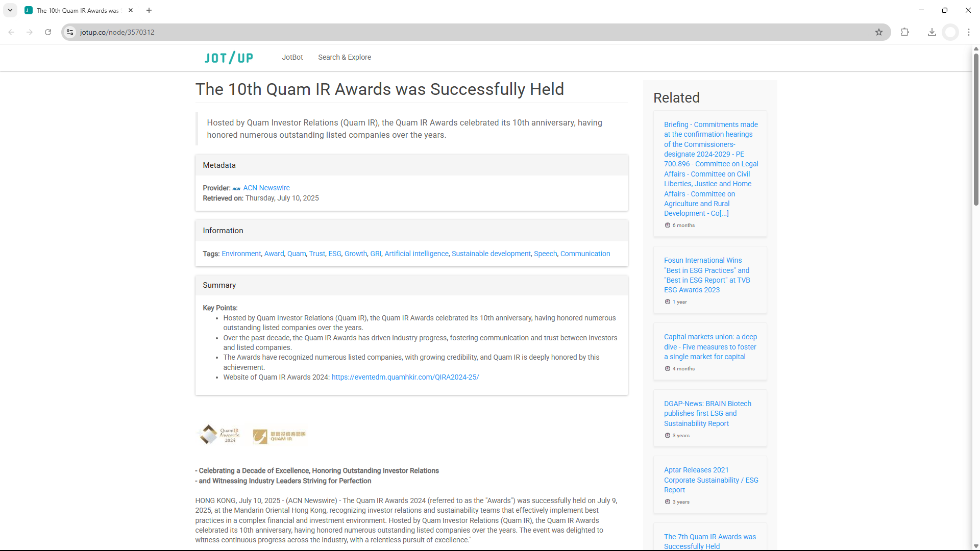Viewport: 980px width, 551px height.
Task: Click the Information panel header
Action: pyautogui.click(x=411, y=231)
